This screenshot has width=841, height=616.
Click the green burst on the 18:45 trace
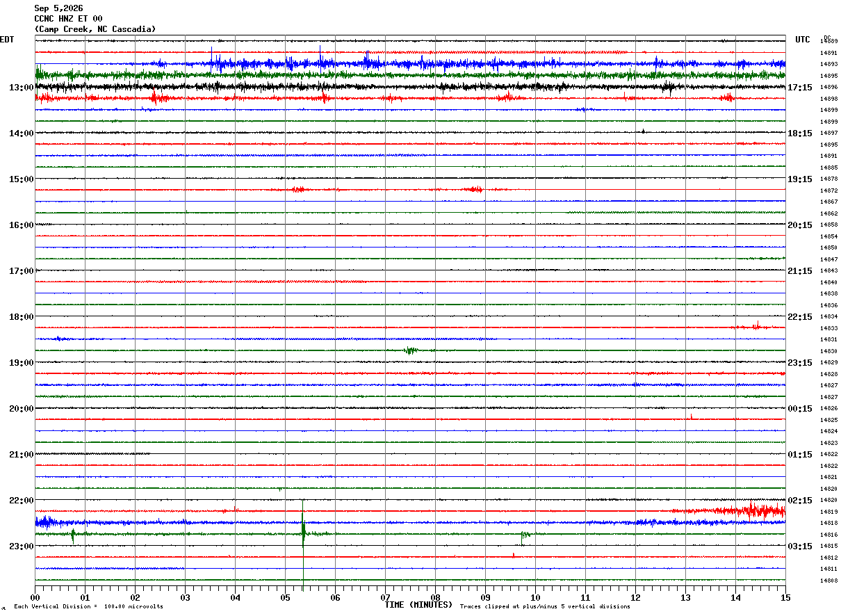point(411,350)
